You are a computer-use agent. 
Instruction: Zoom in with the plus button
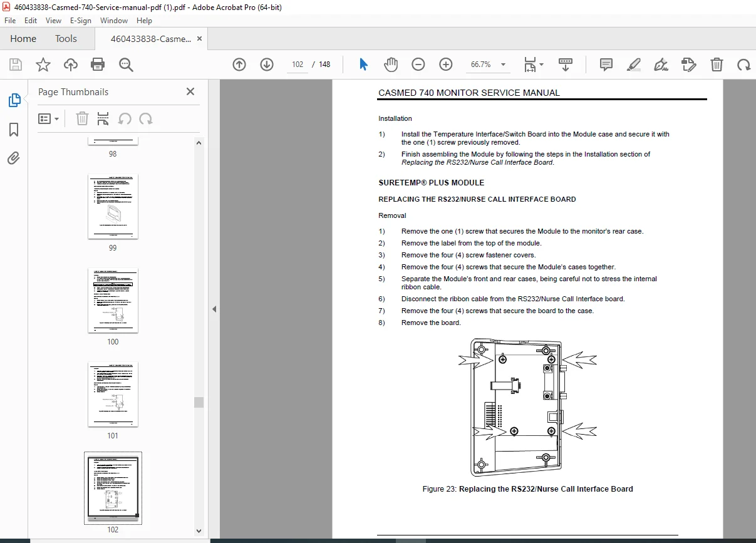tap(446, 65)
